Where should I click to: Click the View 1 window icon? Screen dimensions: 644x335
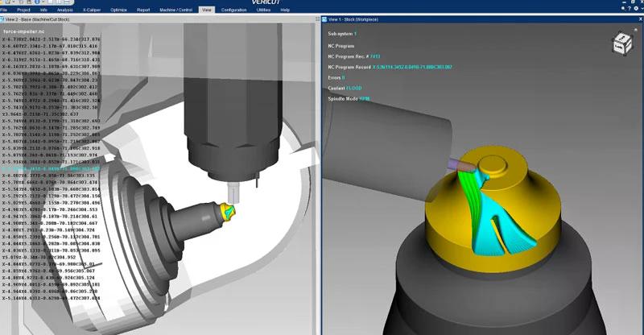[x=325, y=19]
